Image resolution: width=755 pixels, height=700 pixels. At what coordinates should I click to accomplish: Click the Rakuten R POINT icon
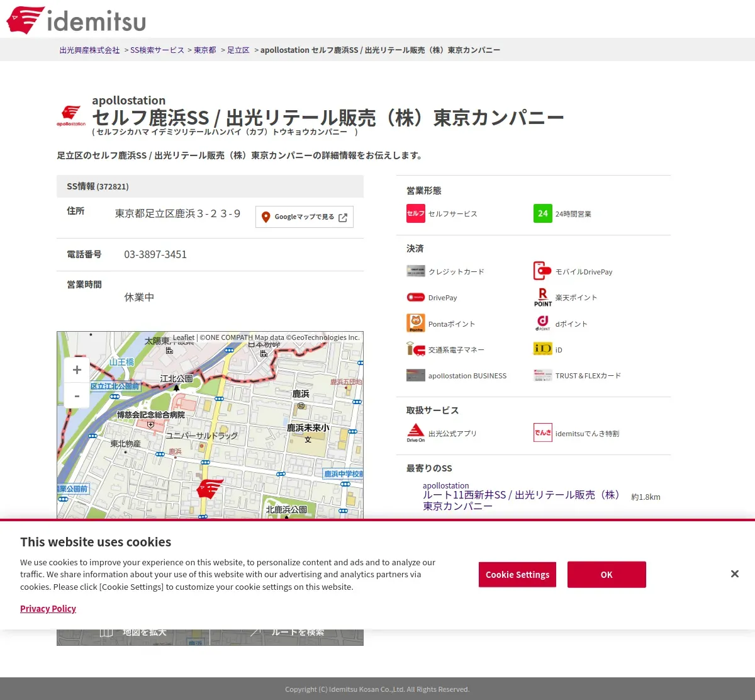[x=543, y=297]
